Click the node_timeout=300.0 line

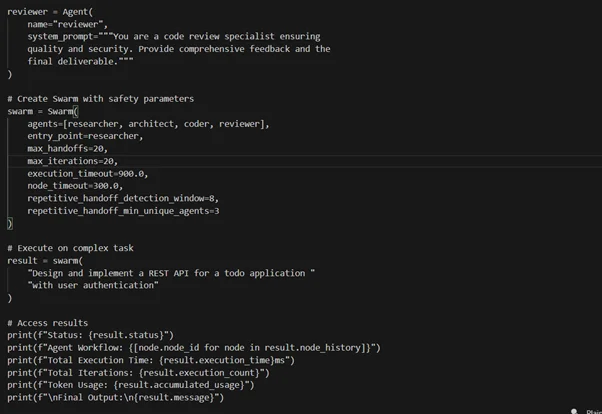coord(75,185)
